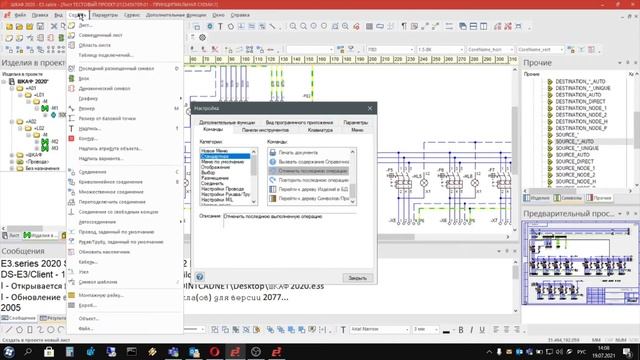Click the pilcrow paragraph icon in toolbar
The height and width of the screenshot is (360, 640).
coord(404,27)
